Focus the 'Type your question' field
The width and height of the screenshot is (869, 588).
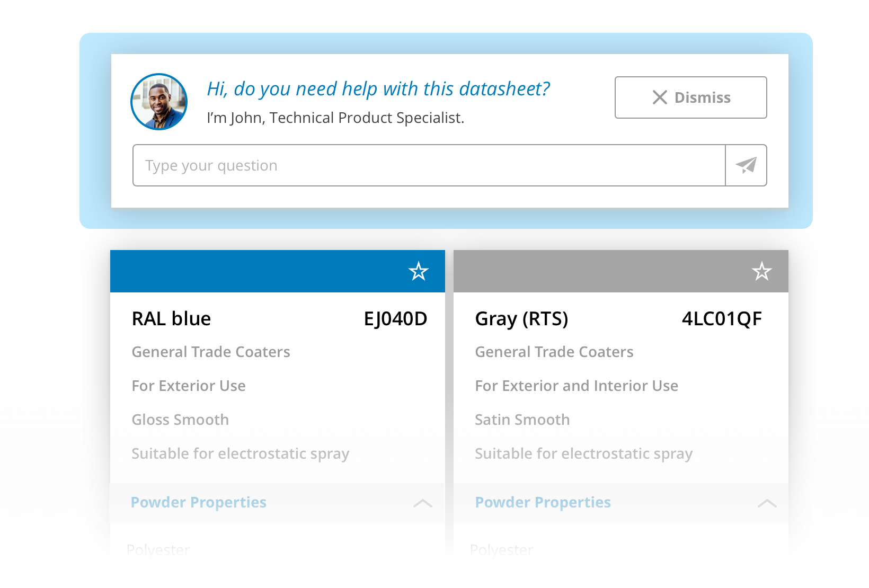coord(428,165)
